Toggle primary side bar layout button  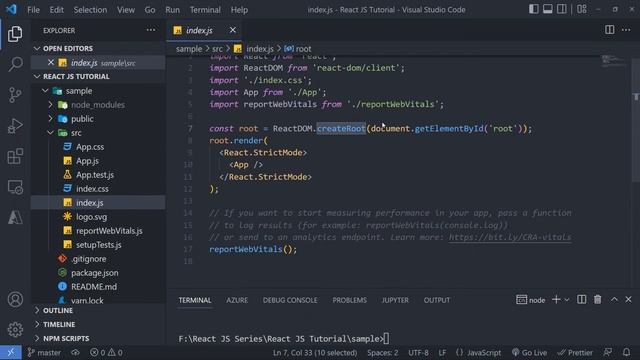(533, 9)
